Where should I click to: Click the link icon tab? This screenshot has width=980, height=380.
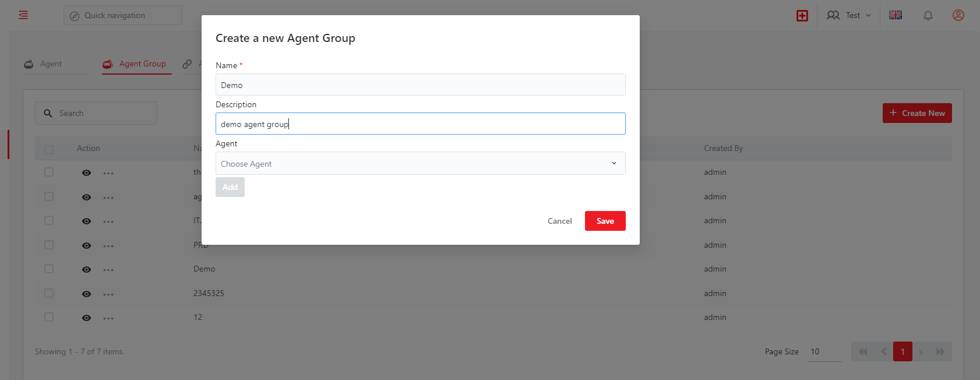[187, 64]
